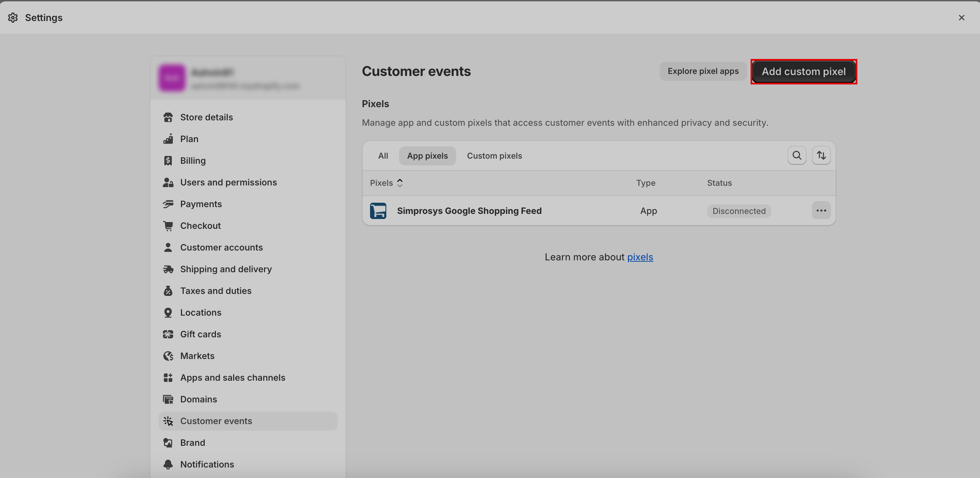Click the Customer events cursor icon
The image size is (980, 478).
168,421
